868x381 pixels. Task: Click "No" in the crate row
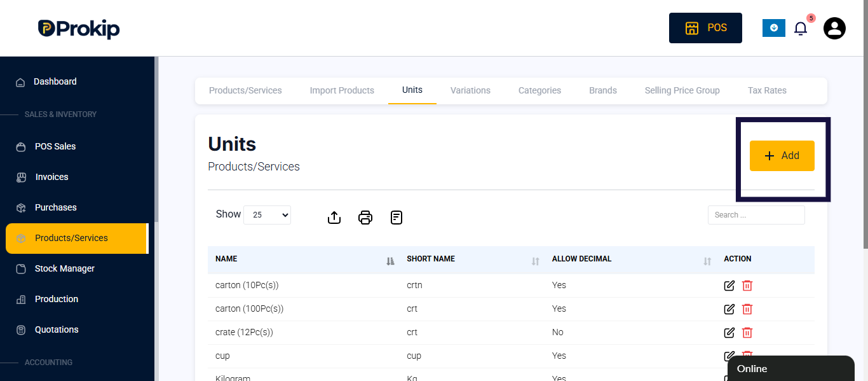coord(558,332)
